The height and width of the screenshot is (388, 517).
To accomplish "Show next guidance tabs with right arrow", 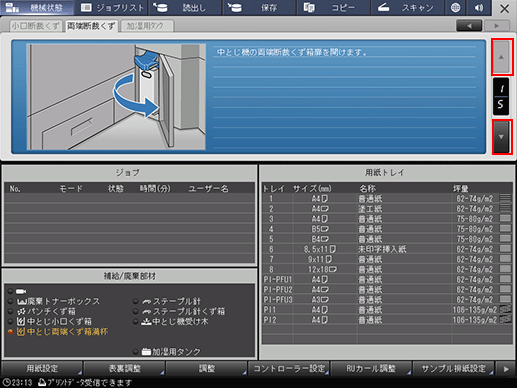I will coord(497,26).
